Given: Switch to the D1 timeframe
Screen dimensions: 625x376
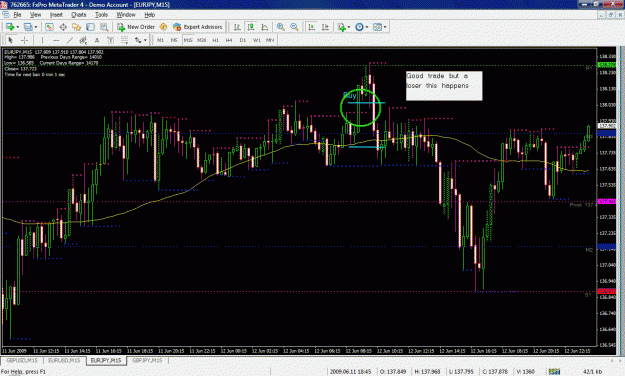Looking at the screenshot, I should coord(243,40).
